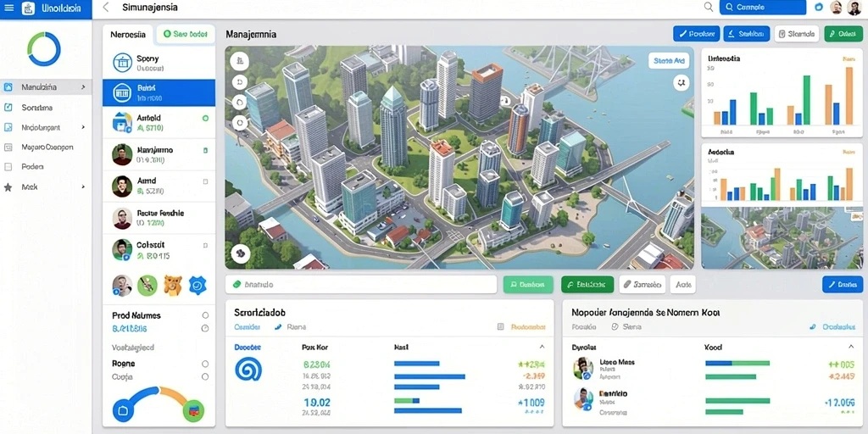Expand the Manulzisina sidebar item chevron
The width and height of the screenshot is (868, 434).
pyautogui.click(x=83, y=87)
